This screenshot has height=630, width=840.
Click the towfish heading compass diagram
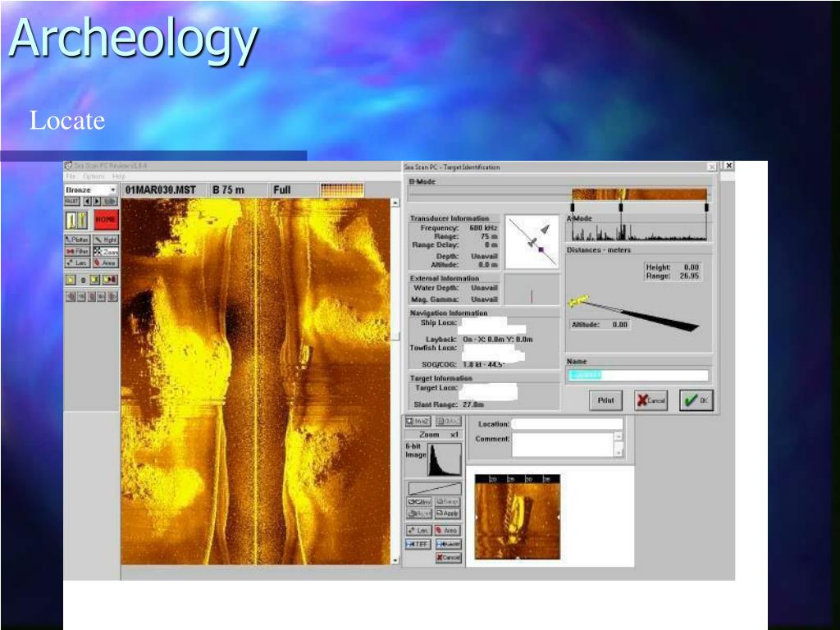[532, 242]
